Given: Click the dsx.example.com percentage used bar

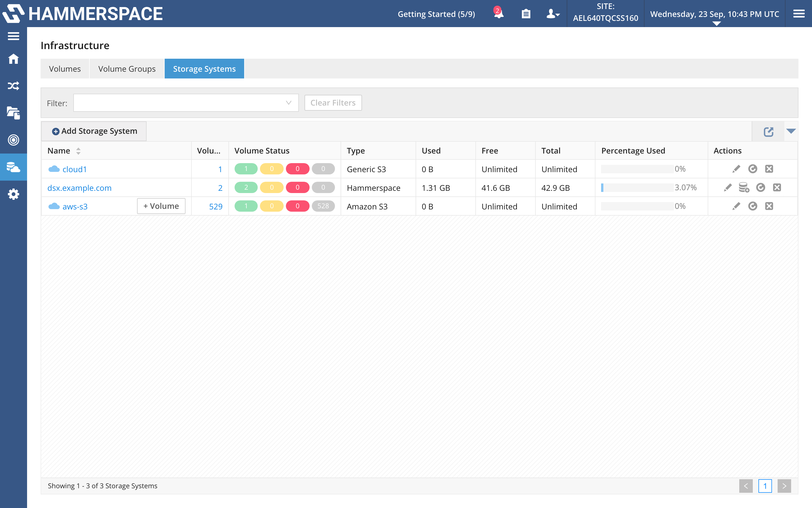Looking at the screenshot, I should pyautogui.click(x=637, y=187).
